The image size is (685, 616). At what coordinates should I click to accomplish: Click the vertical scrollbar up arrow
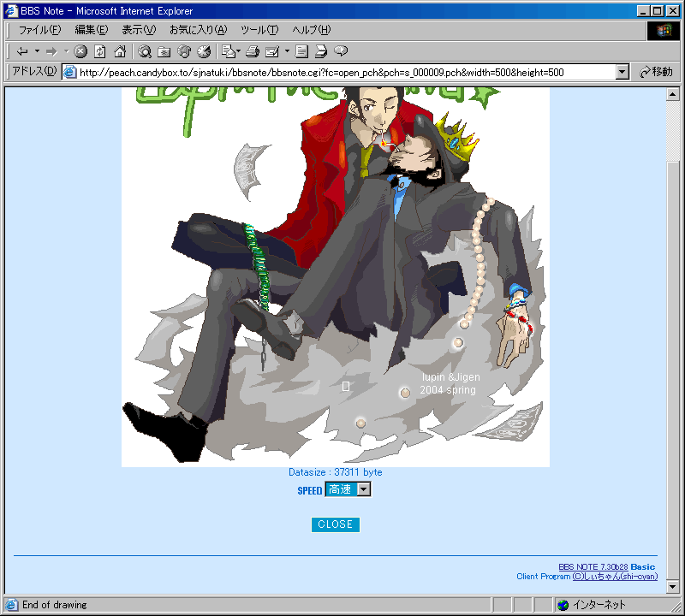click(673, 94)
